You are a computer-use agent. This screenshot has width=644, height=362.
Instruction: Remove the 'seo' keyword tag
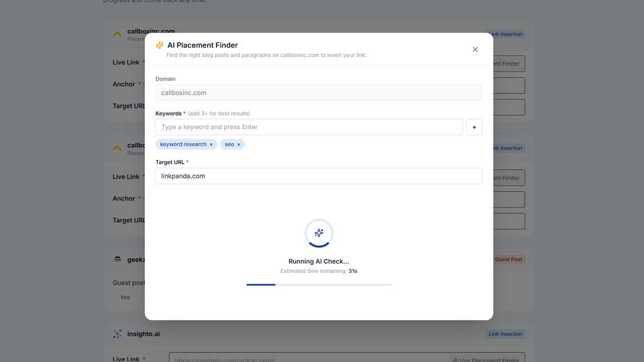238,145
